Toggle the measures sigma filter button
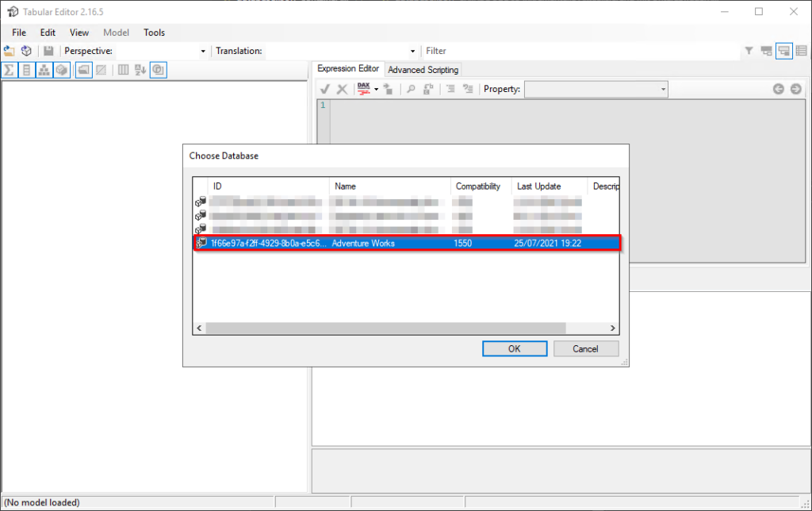This screenshot has height=511, width=812. pyautogui.click(x=10, y=70)
